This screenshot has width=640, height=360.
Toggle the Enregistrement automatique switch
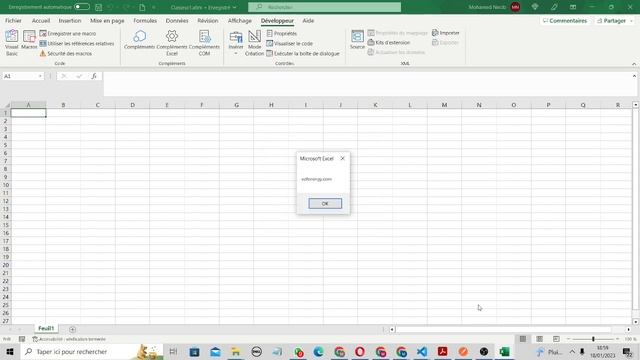click(x=82, y=7)
